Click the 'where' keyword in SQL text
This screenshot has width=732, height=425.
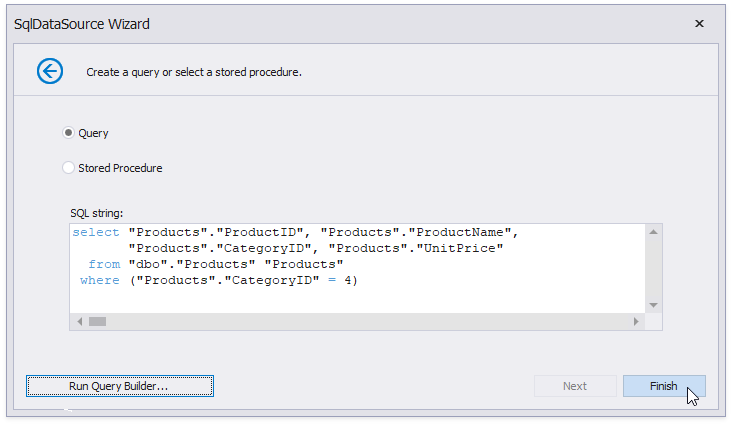100,280
